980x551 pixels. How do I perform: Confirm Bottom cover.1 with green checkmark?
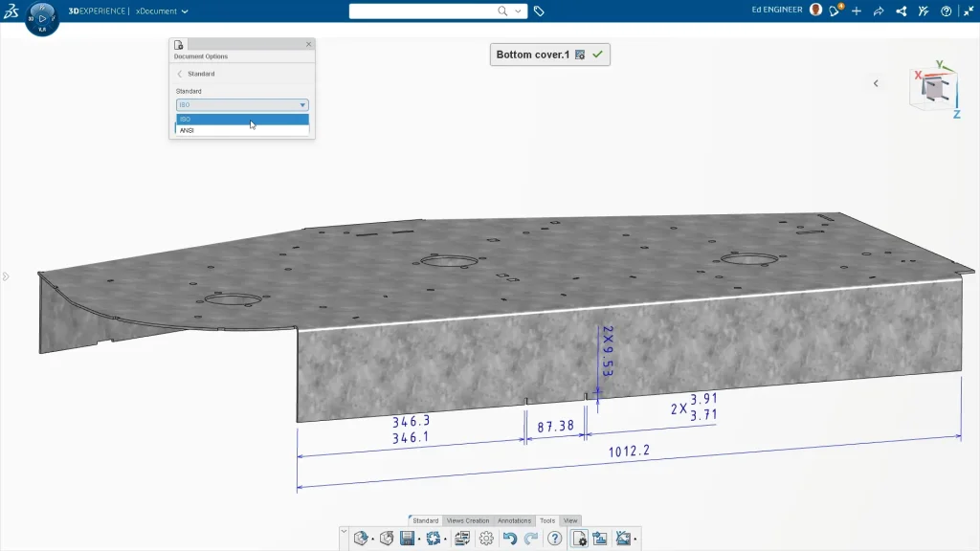(597, 55)
